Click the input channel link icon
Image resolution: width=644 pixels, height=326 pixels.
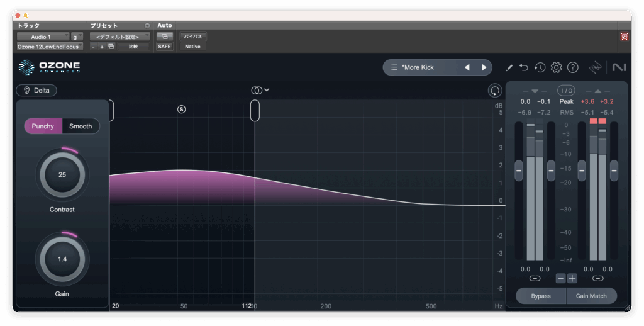tap(535, 278)
